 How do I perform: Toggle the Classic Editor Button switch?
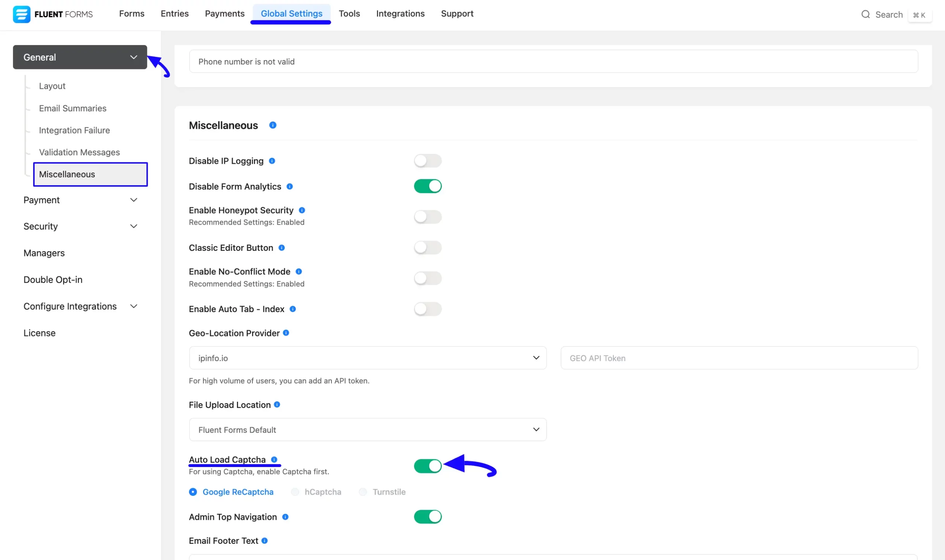pos(428,248)
